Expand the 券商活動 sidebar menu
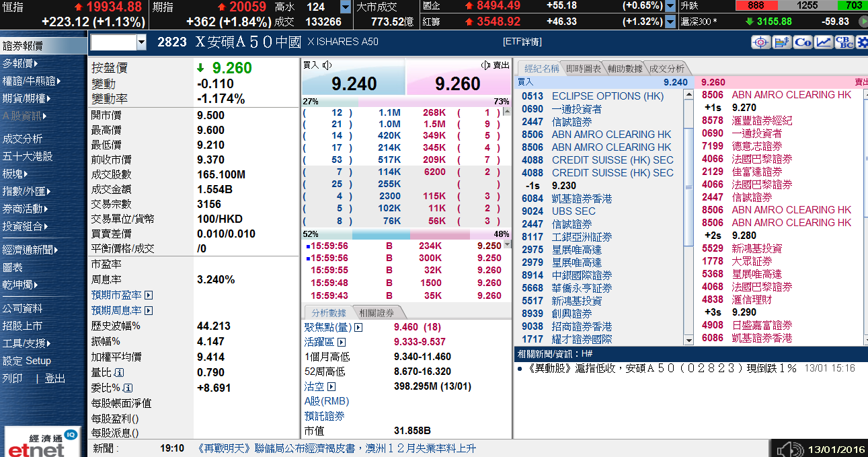 25,209
